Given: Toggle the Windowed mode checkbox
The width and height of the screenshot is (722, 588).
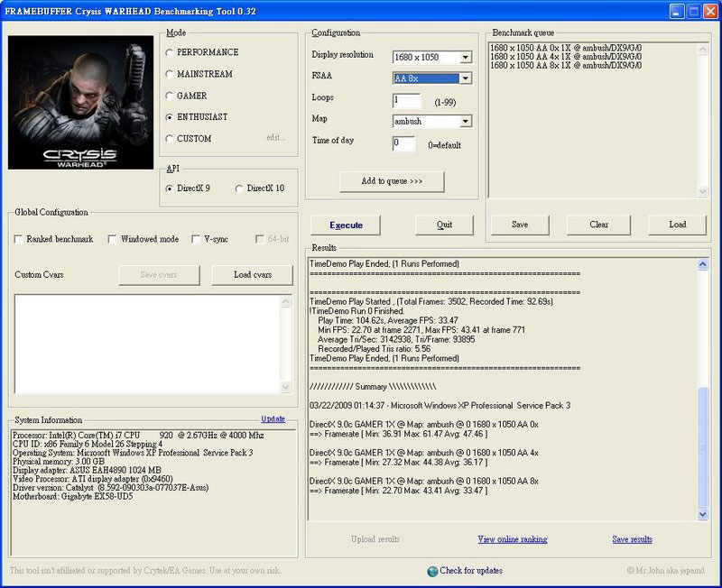Looking at the screenshot, I should click(x=112, y=239).
